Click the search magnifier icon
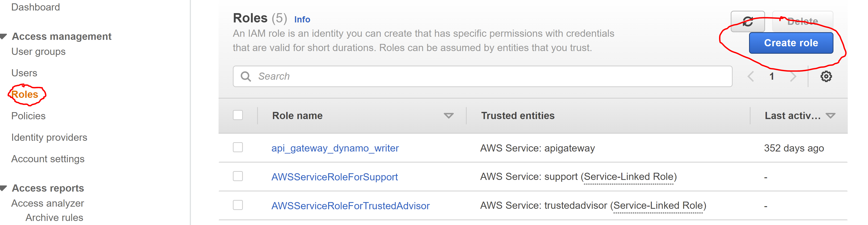868x225 pixels. pyautogui.click(x=246, y=77)
